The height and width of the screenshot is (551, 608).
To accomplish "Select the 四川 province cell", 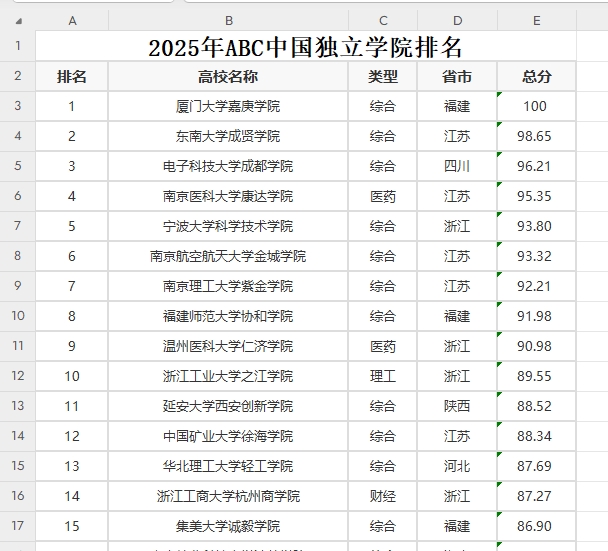I will 457,166.
